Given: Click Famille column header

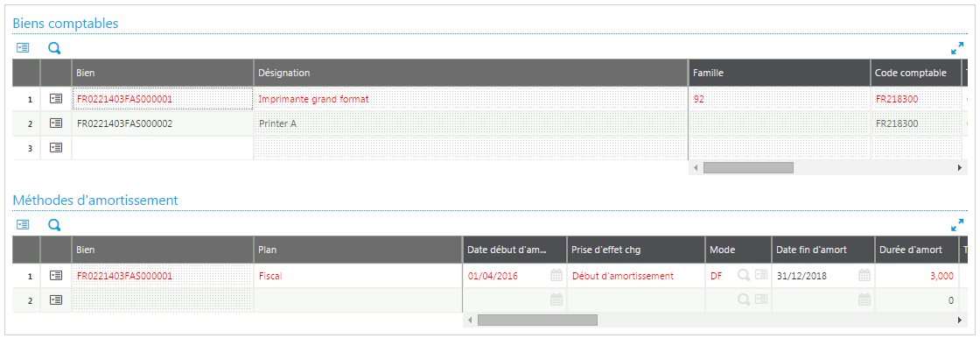Looking at the screenshot, I should (x=780, y=73).
